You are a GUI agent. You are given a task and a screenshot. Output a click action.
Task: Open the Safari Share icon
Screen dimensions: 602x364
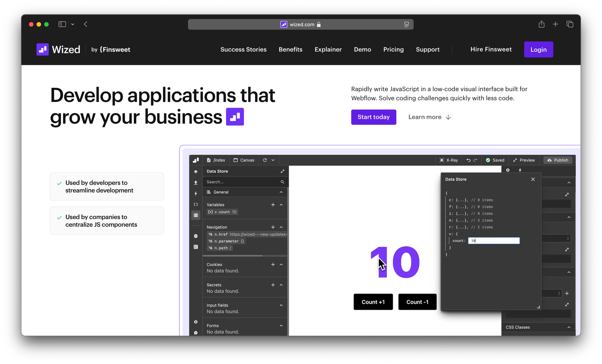[x=541, y=24]
